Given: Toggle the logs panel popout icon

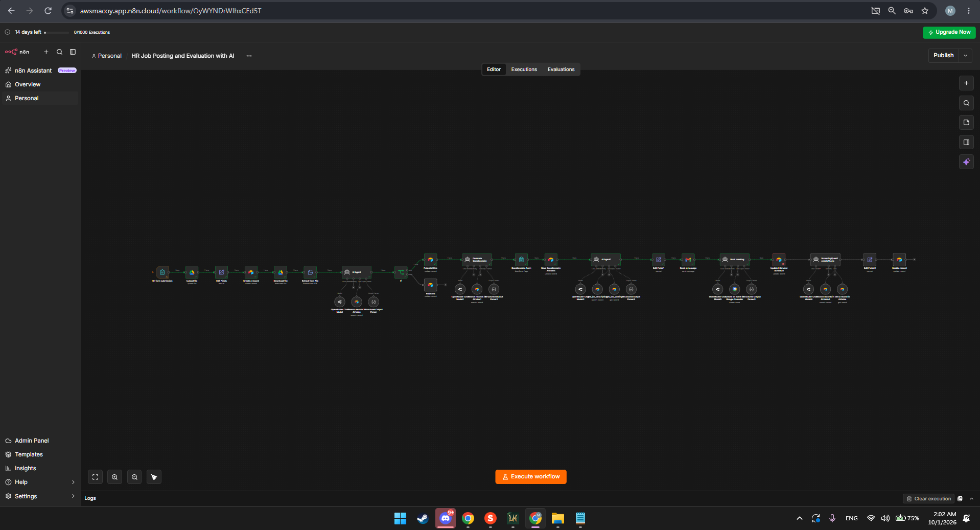Looking at the screenshot, I should (x=960, y=498).
